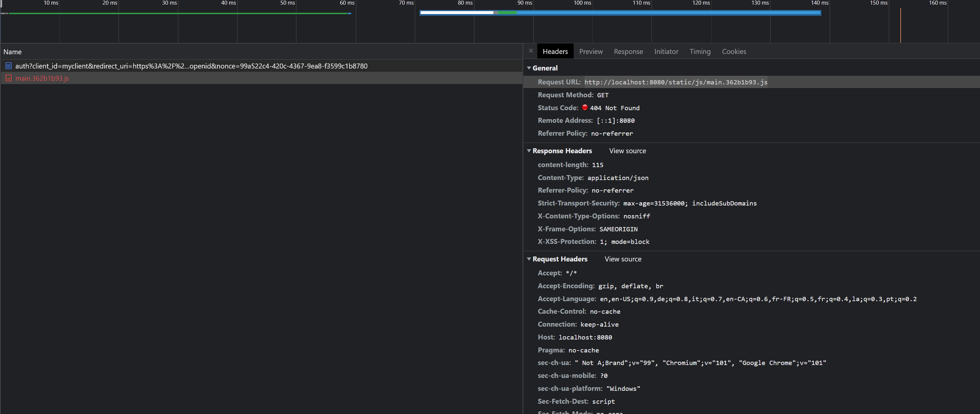
Task: Click the document icon beside the auth request
Action: (9, 66)
